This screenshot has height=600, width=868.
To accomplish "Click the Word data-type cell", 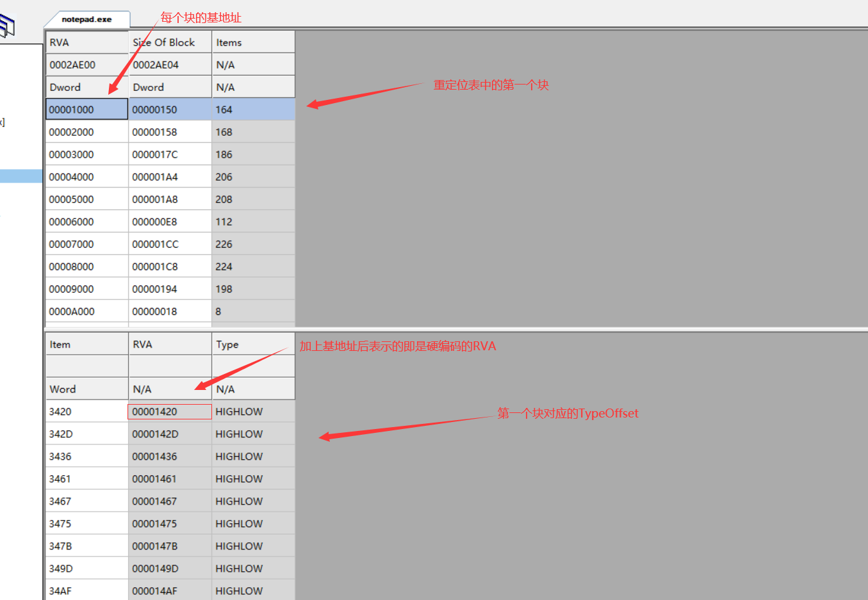I will click(x=87, y=389).
